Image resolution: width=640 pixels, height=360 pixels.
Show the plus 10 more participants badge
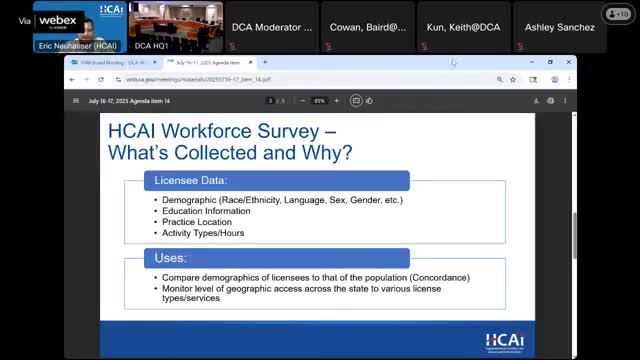pyautogui.click(x=618, y=14)
